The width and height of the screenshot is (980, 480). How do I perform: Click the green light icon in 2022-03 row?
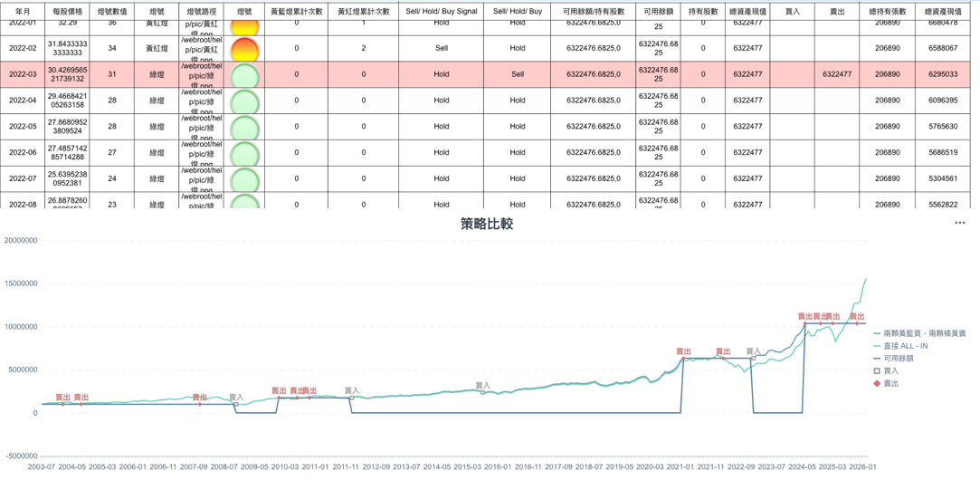(x=244, y=76)
